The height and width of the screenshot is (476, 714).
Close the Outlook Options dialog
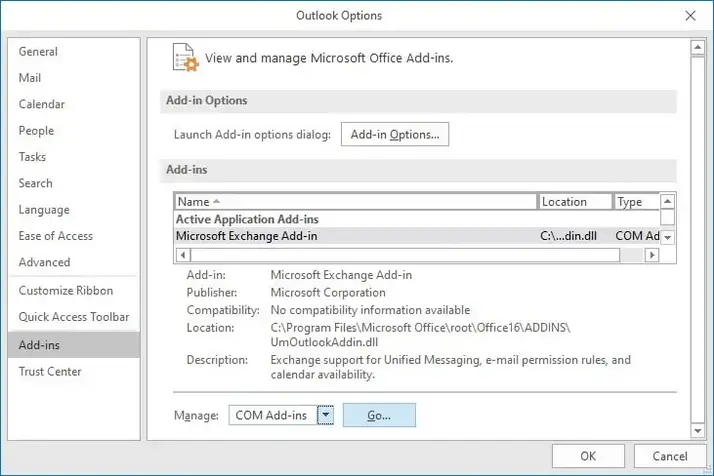(690, 15)
